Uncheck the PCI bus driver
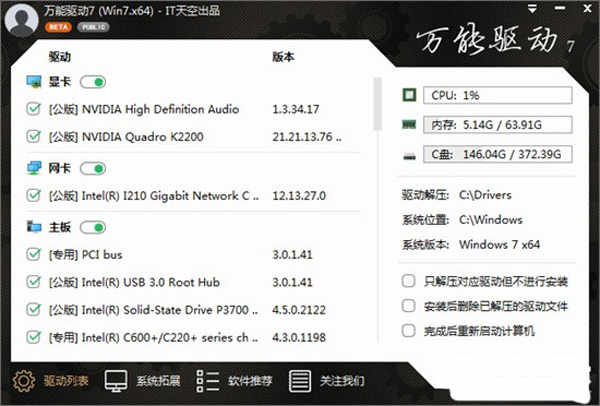Viewport: 600px width, 406px height. [x=34, y=254]
